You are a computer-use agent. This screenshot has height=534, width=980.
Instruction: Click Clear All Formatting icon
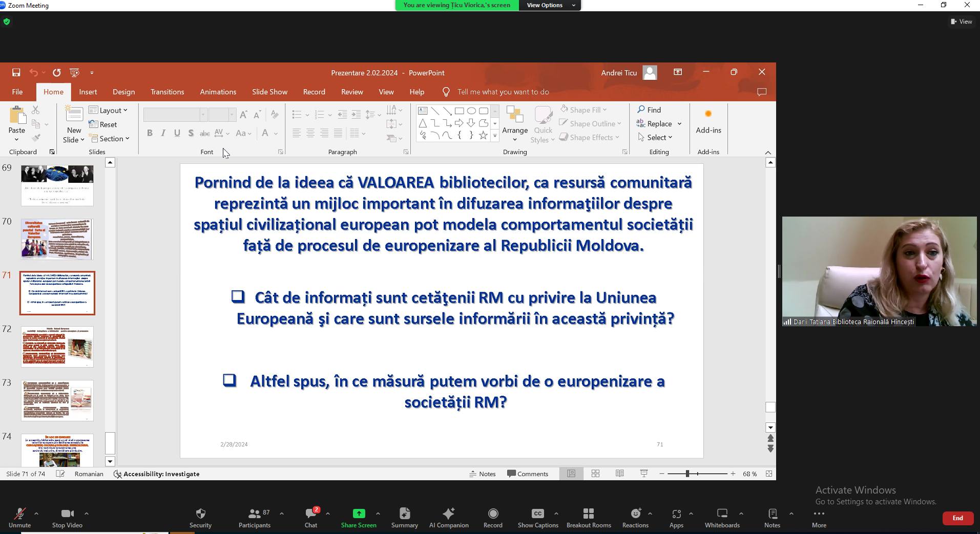pos(275,115)
